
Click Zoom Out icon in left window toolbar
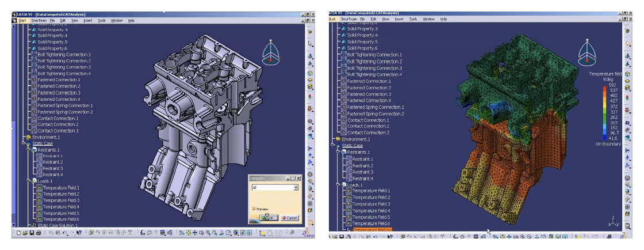coord(214,233)
